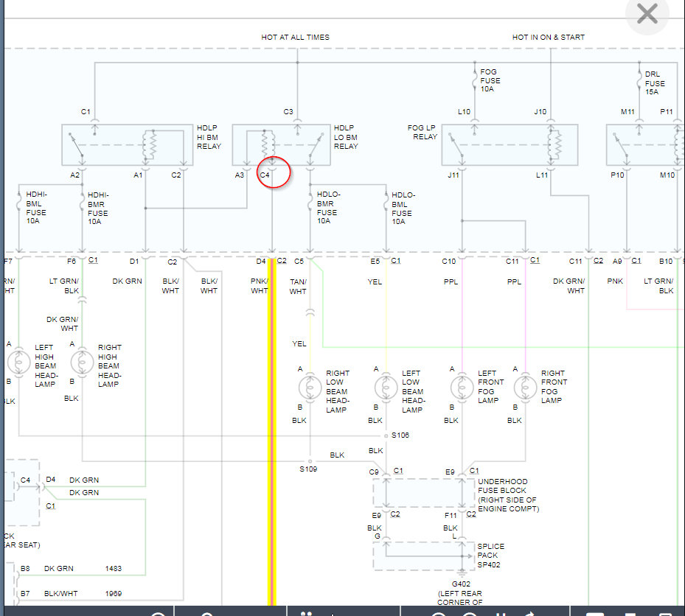Click the 'LEFT FRONT FOG LAMP' text
Image resolution: width=685 pixels, height=616 pixels.
490,387
